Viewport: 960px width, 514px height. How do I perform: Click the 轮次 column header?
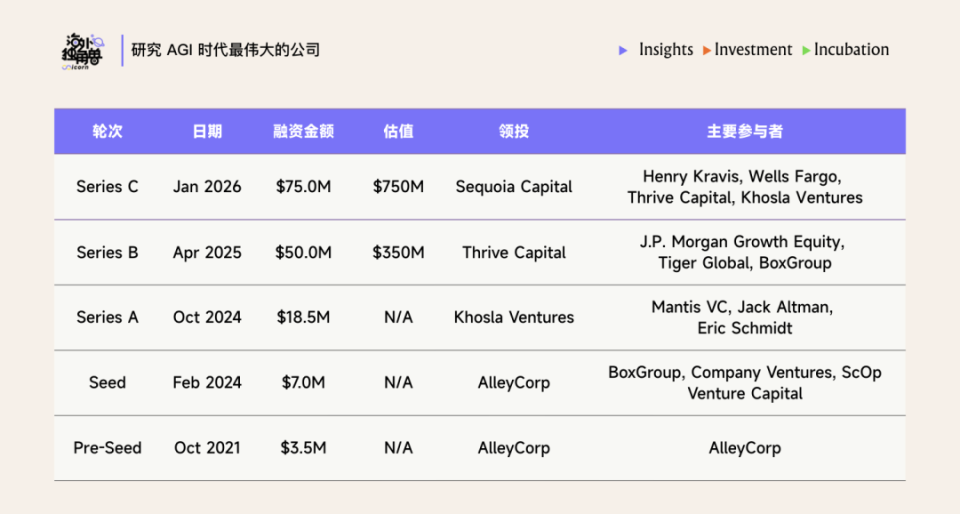107,131
